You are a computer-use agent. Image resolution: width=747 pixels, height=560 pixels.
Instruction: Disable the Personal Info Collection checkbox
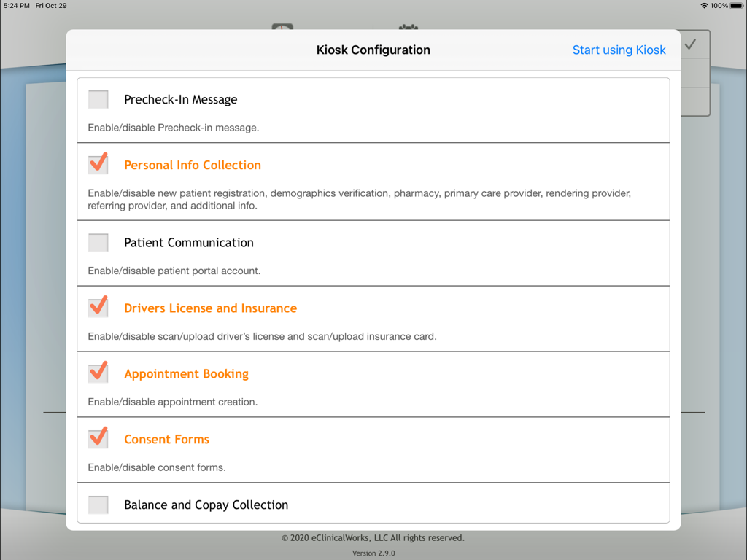(x=98, y=163)
